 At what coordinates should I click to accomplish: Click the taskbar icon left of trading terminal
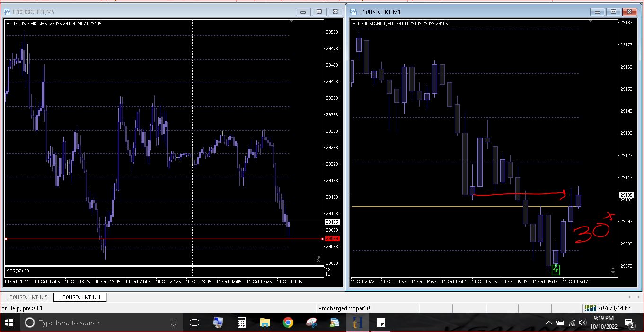(x=335, y=323)
